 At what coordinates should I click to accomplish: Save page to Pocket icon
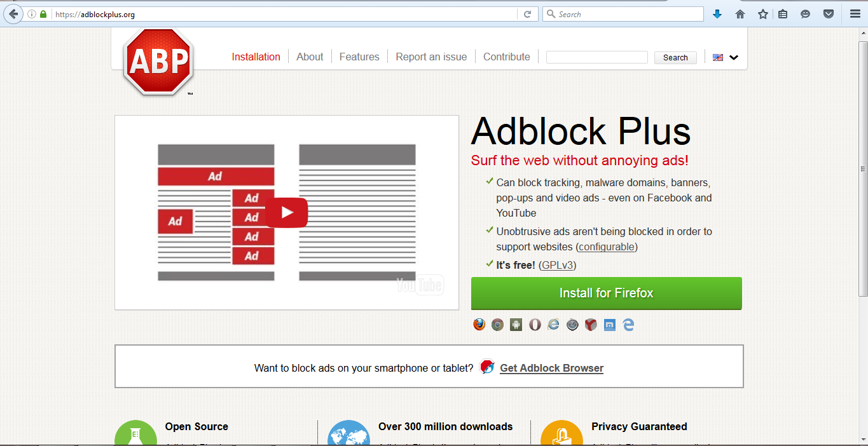click(829, 14)
